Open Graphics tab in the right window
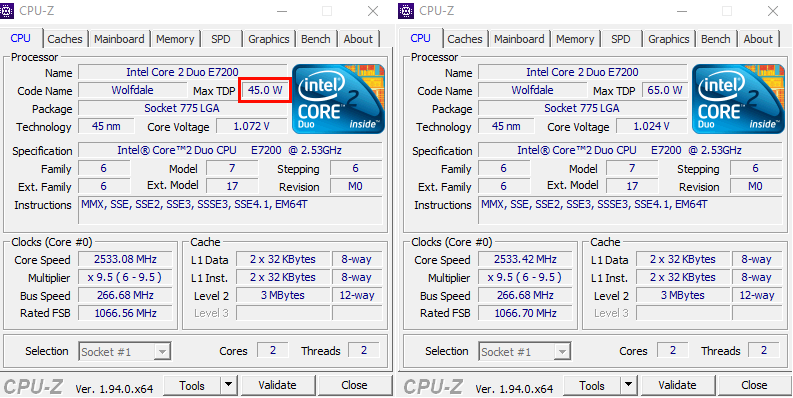 tap(669, 39)
